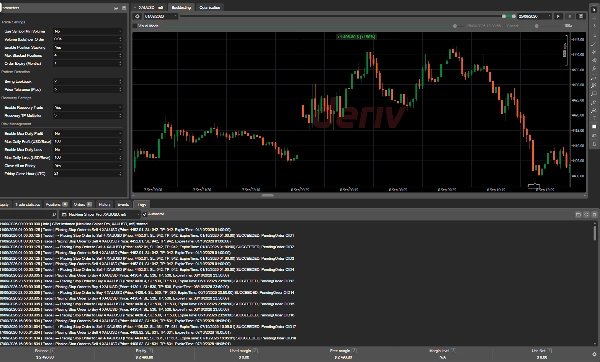The image size is (600, 362).
Task: Open the Enable Position Stacking dropdown
Action: pos(88,47)
